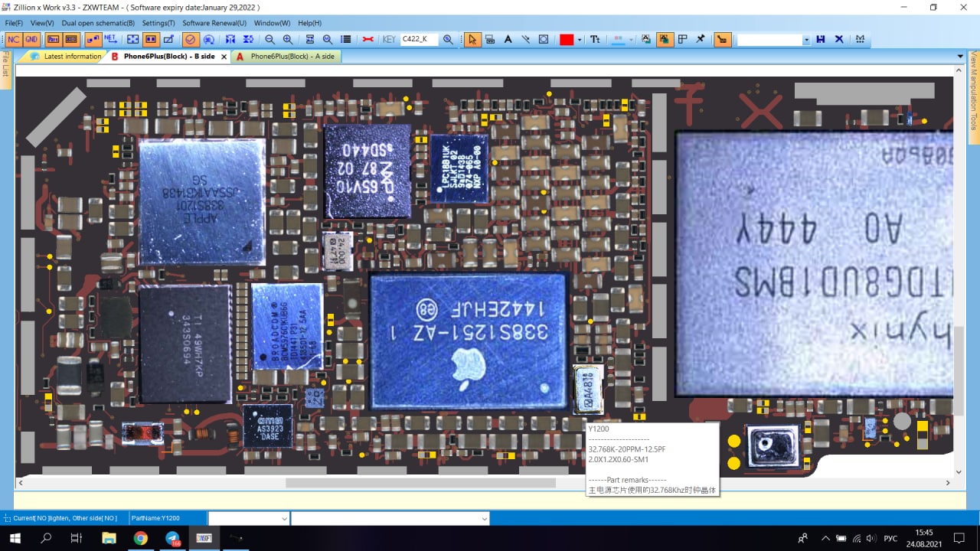Click the Apple 338S1201 chip on board
Screen dimensions: 980x551
click(202, 201)
